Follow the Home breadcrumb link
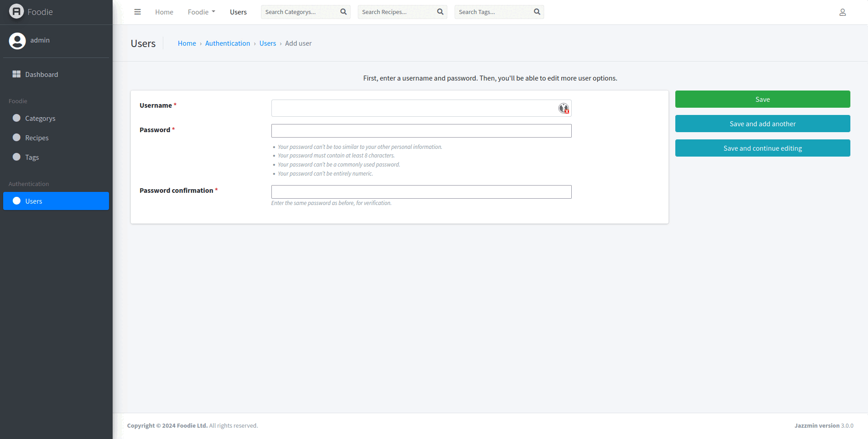This screenshot has height=439, width=868. (187, 43)
